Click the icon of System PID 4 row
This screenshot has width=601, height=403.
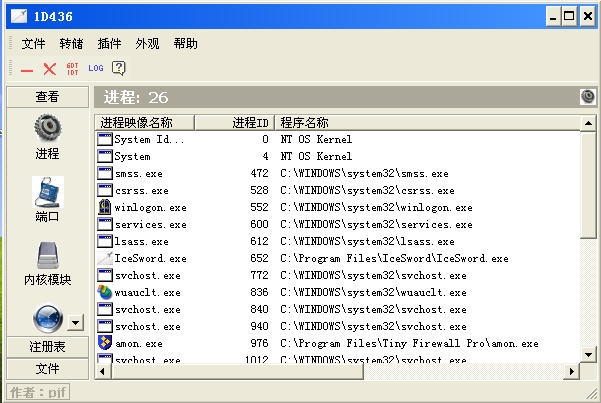105,156
